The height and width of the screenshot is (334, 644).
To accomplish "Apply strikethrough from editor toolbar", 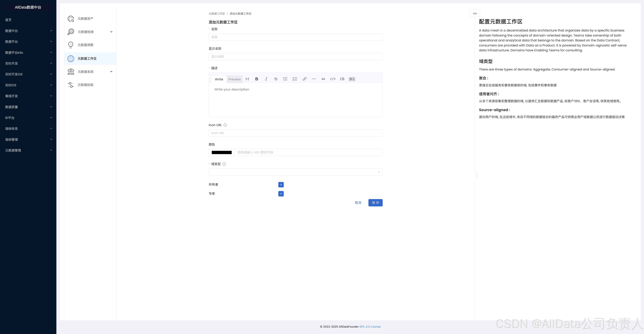I will coord(276,79).
